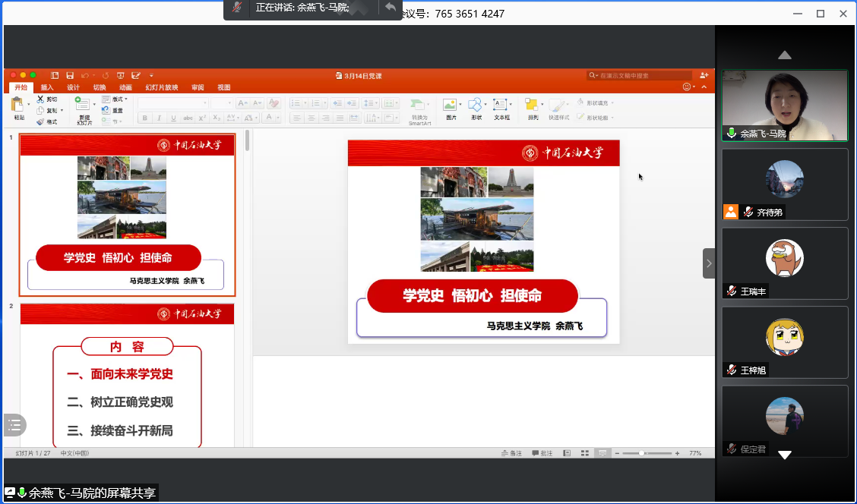The image size is (857, 504).
Task: Click the save icon in the title bar
Action: click(70, 76)
